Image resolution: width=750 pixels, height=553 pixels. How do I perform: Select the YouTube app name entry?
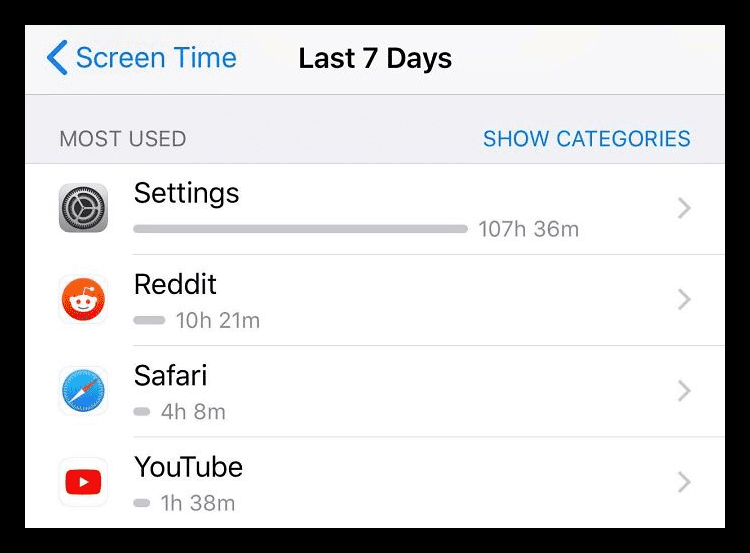188,467
